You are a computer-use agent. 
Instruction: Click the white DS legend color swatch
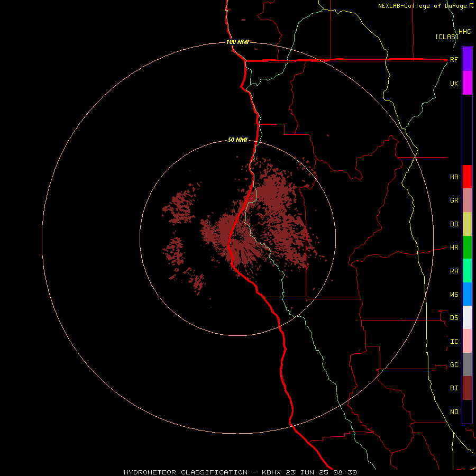(x=467, y=317)
